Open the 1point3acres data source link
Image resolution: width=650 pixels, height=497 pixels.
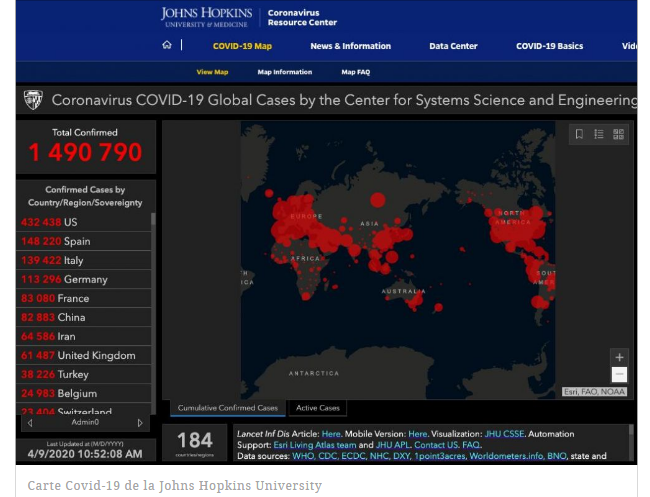[439, 456]
